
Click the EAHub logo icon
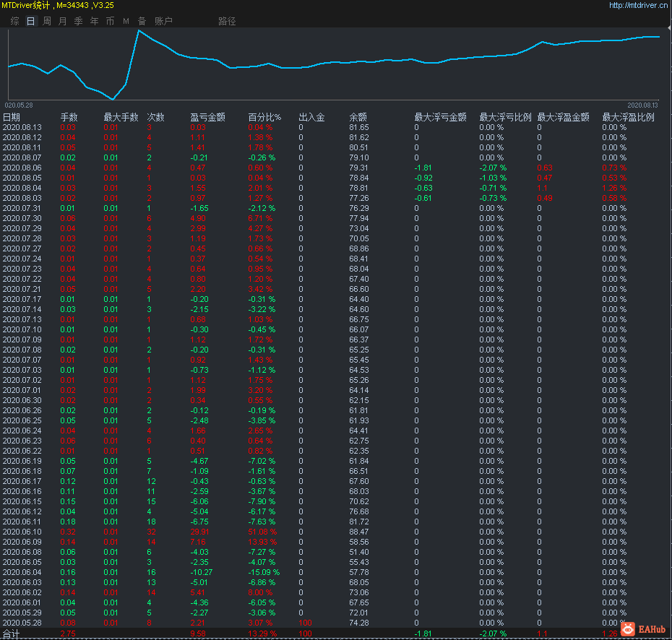626,630
